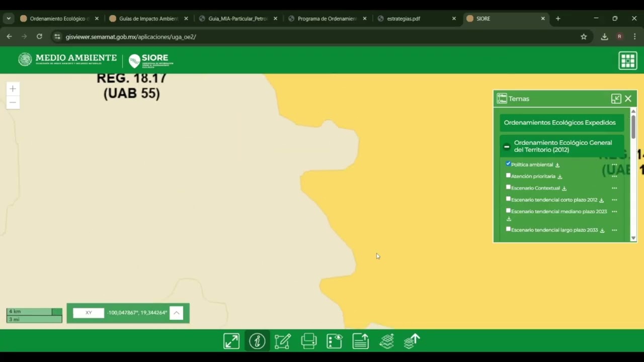
Task: Switch to the Programa de Ordenamiento tab
Action: (x=327, y=19)
